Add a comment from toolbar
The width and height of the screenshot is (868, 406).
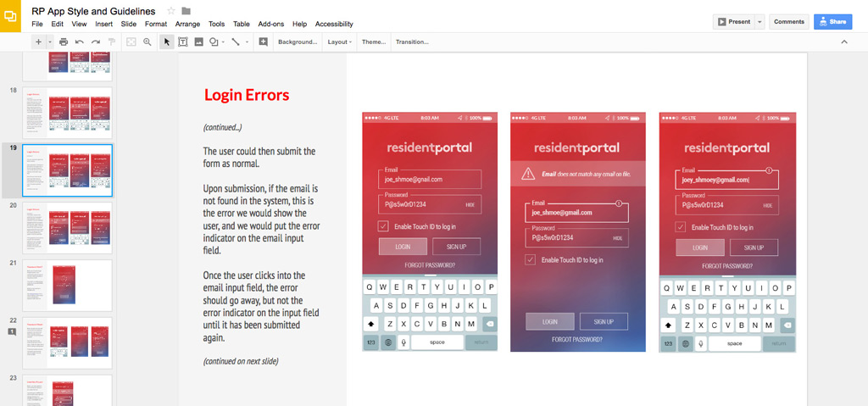(263, 42)
